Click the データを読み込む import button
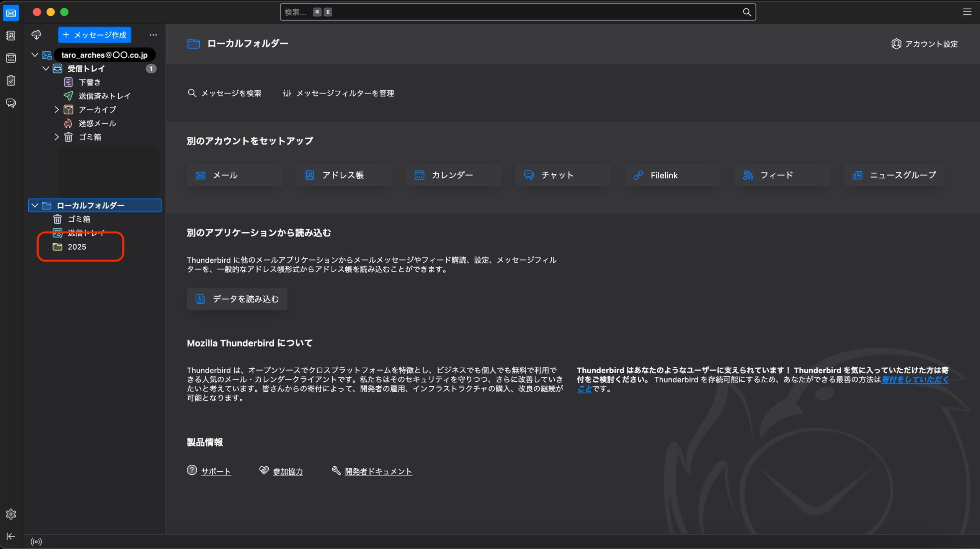The image size is (980, 549). 237,299
